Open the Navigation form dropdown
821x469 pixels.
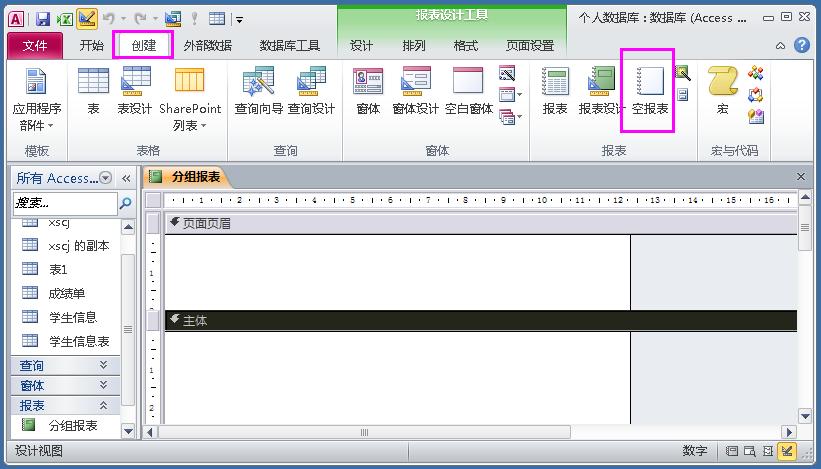click(511, 95)
